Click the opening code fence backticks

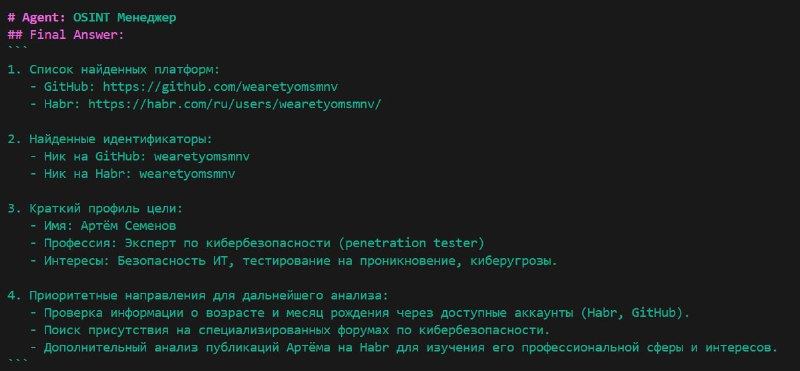[18, 50]
